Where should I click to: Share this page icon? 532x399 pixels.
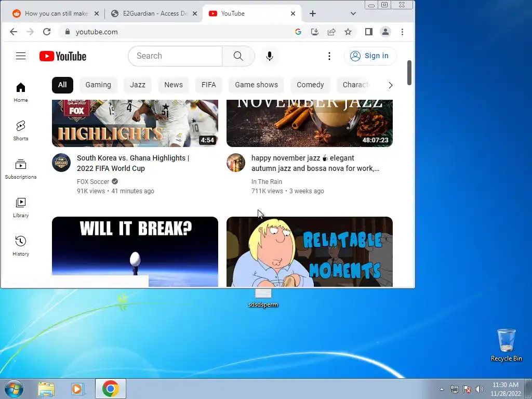[x=331, y=32]
